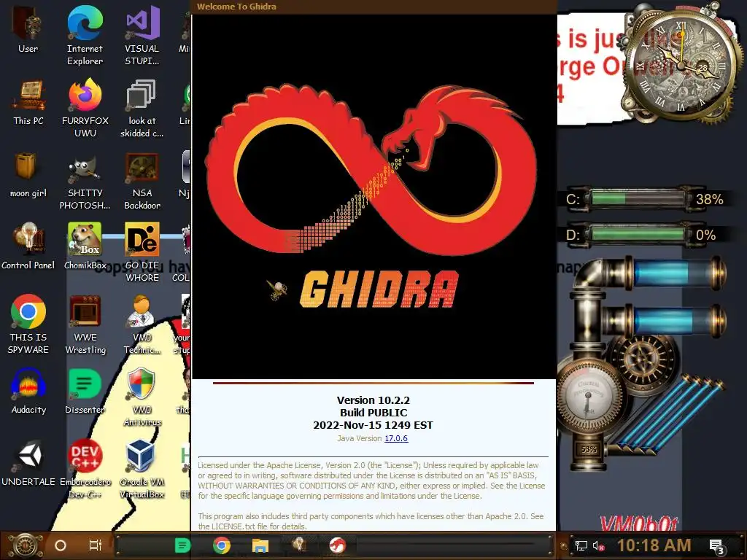The height and width of the screenshot is (560, 747).
Task: Click the 10:18 AM taskbar clock
Action: 654,545
